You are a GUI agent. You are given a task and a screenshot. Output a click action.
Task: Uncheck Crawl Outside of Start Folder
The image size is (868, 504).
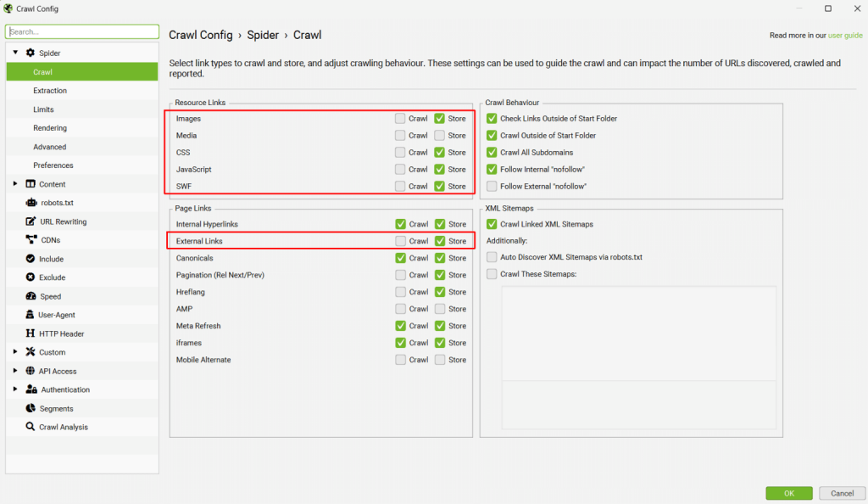pos(492,135)
